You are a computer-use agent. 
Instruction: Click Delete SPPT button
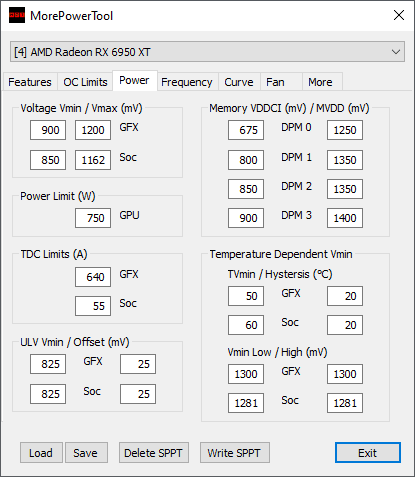click(154, 453)
